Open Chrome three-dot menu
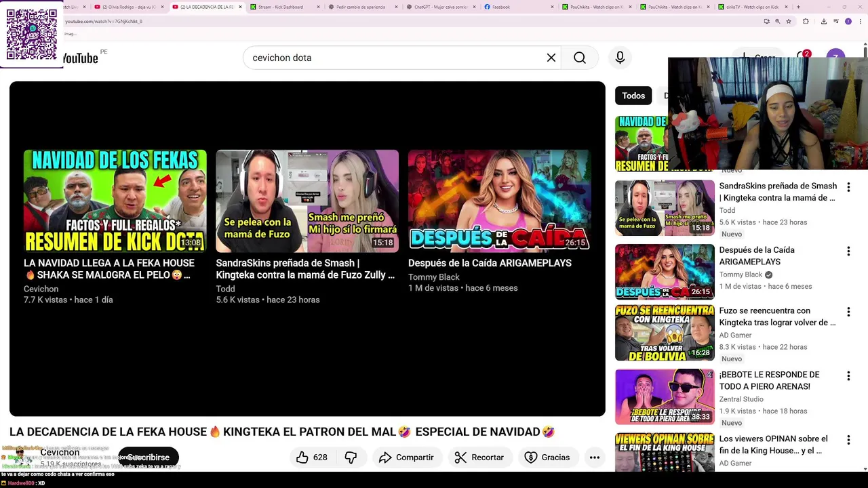868x488 pixels. [x=860, y=21]
